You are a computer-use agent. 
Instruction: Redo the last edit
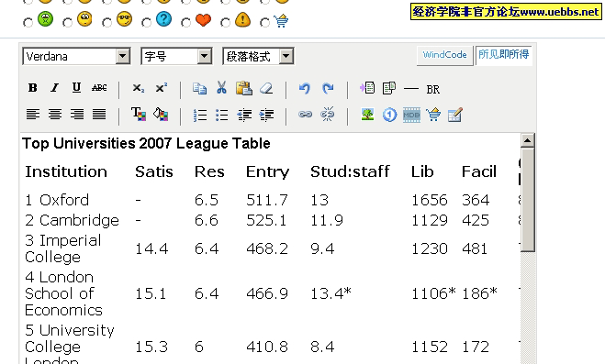[x=328, y=89]
